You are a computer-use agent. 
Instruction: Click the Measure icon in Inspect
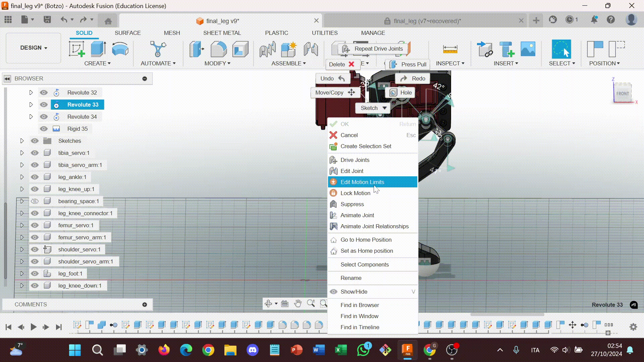[450, 49]
